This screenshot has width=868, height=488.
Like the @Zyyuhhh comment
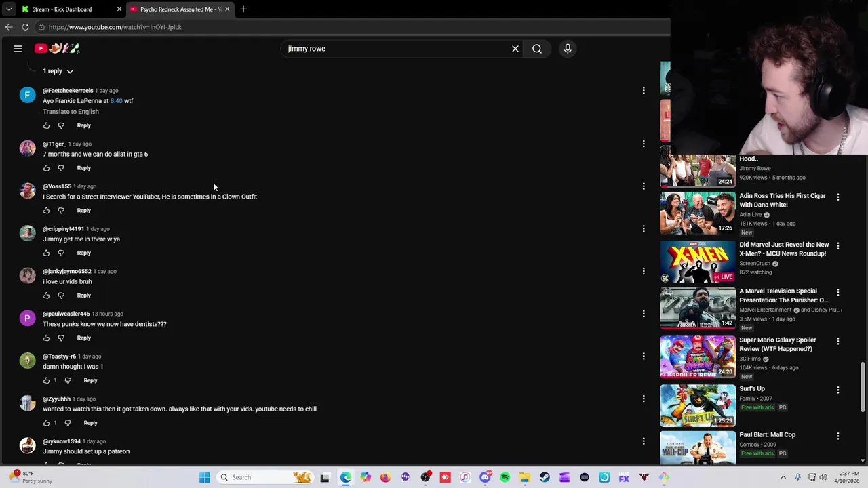[46, 423]
